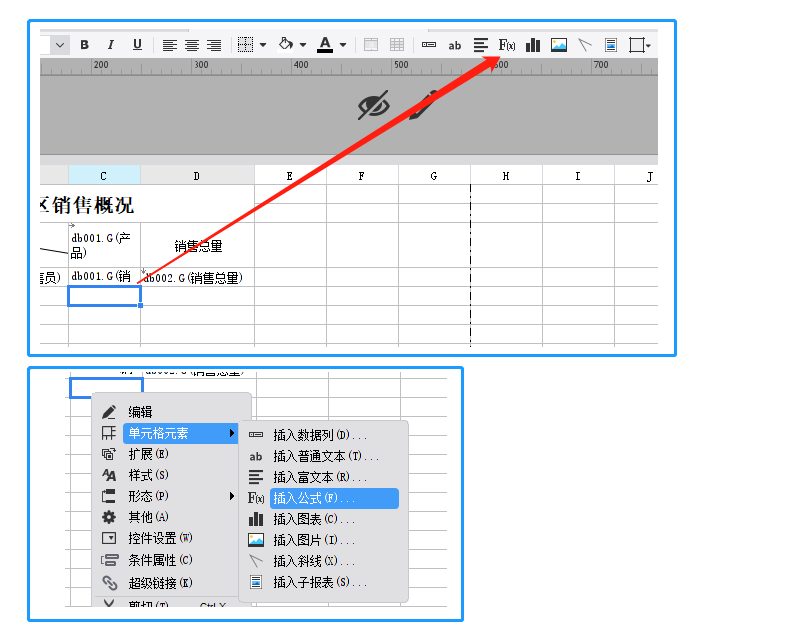Click the insert sub-report toolbar icon

click(x=611, y=44)
